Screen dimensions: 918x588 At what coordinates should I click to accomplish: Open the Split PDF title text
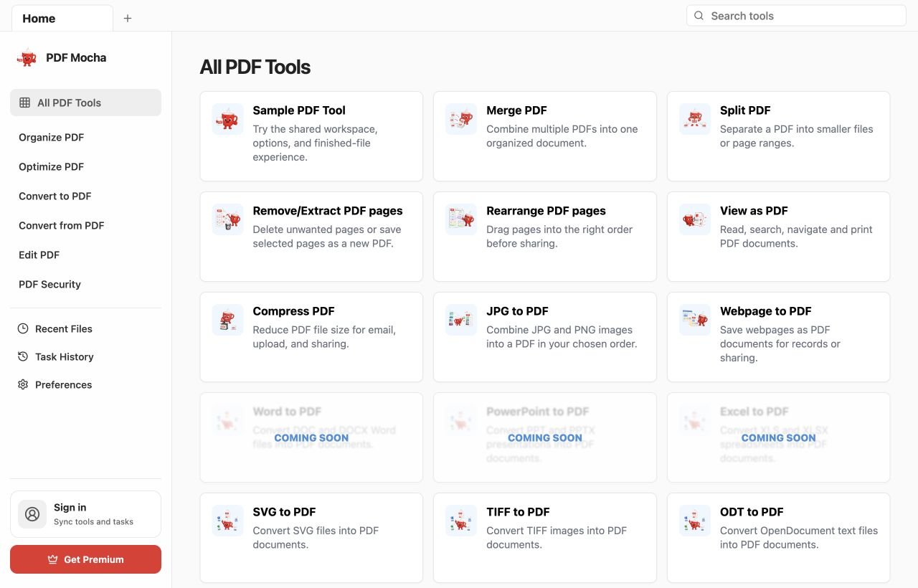745,110
